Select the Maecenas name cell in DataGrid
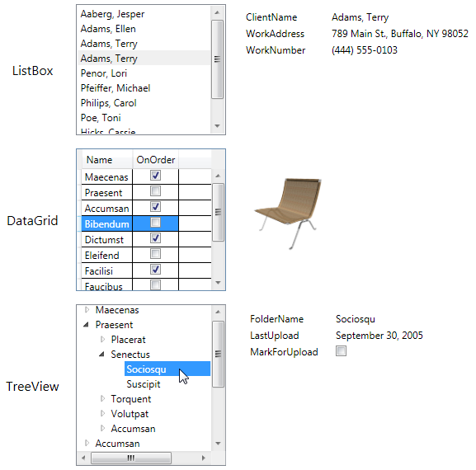 [x=107, y=177]
